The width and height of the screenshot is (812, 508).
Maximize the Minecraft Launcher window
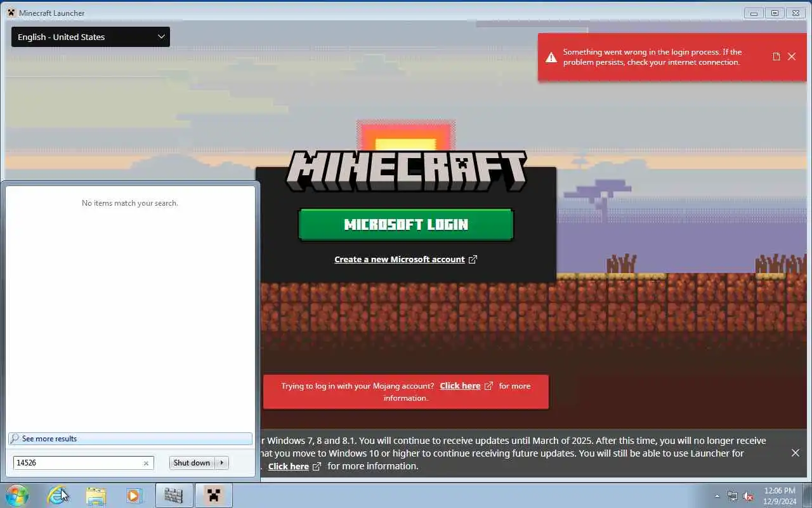[775, 13]
